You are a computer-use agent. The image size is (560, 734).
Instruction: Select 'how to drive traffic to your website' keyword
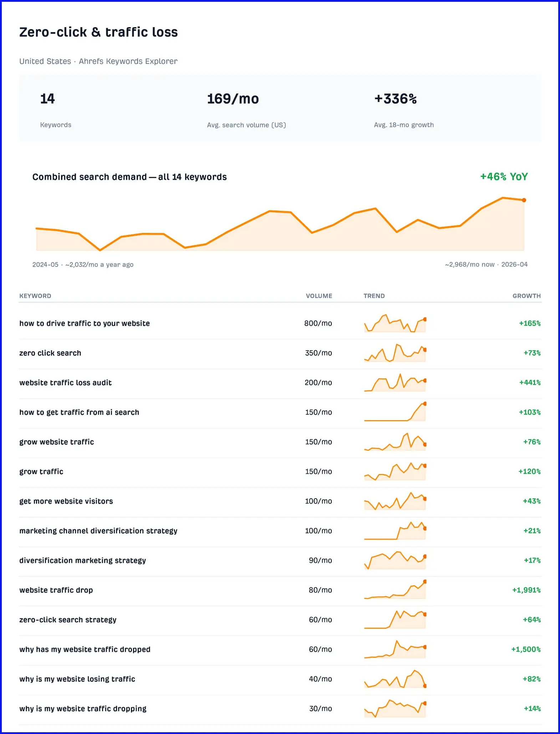tap(85, 323)
